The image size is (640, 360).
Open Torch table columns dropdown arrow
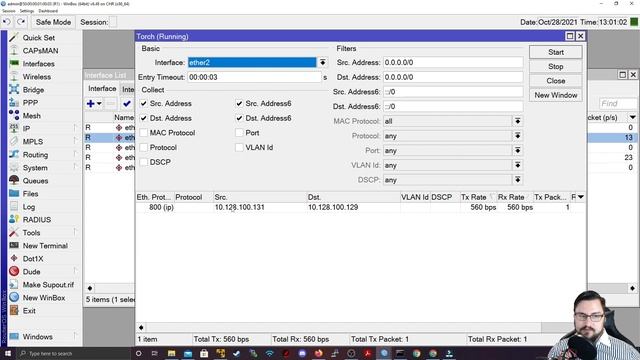(x=581, y=197)
